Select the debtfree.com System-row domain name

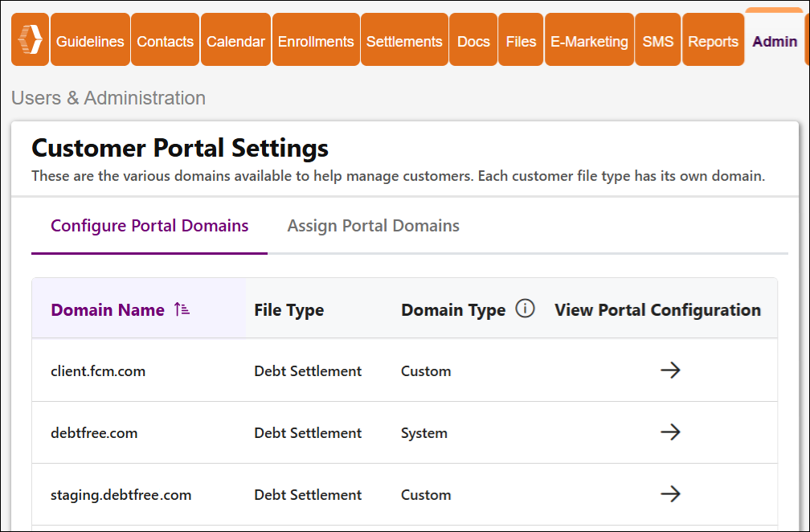tap(94, 433)
